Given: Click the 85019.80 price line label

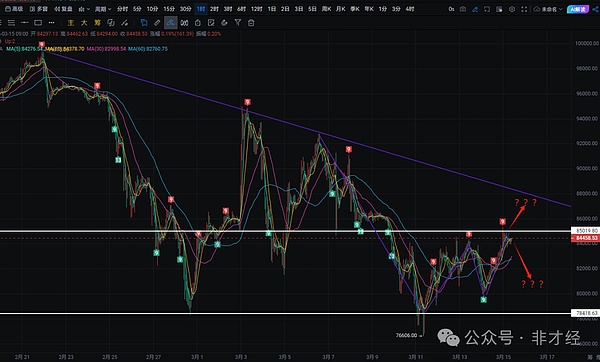Looking at the screenshot, I should 585,231.
